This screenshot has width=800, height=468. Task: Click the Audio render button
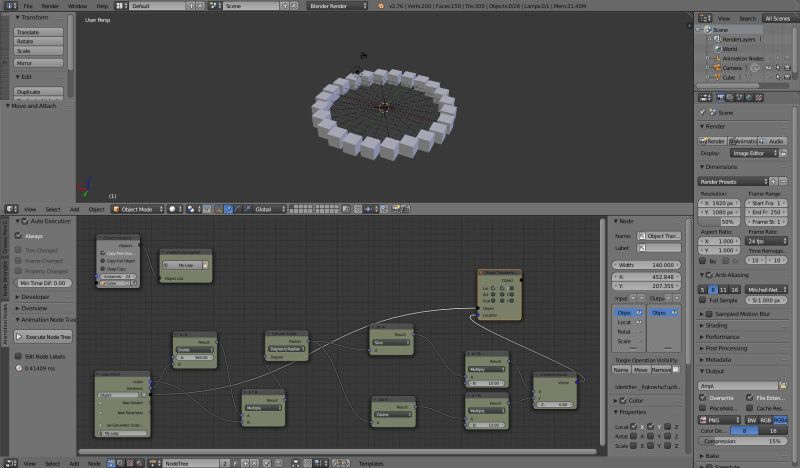[772, 141]
